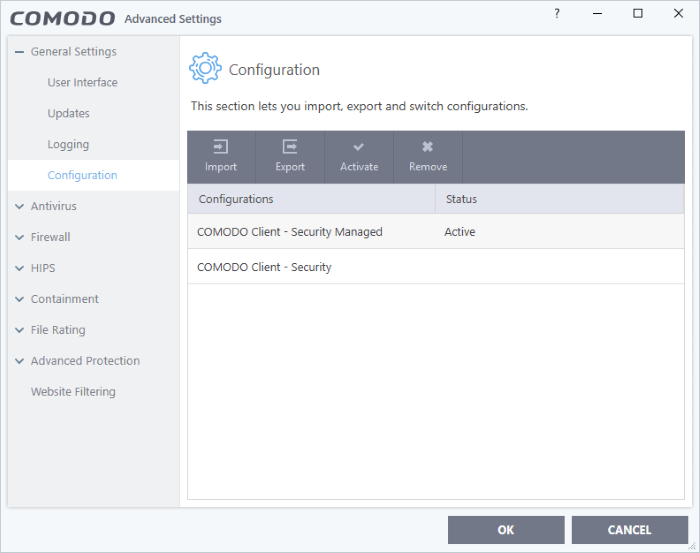Click the Configuration gear icon
This screenshot has height=553, width=700.
(x=205, y=68)
